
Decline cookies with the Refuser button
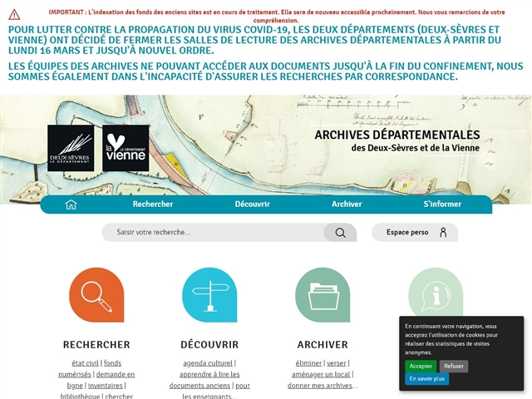pyautogui.click(x=454, y=366)
